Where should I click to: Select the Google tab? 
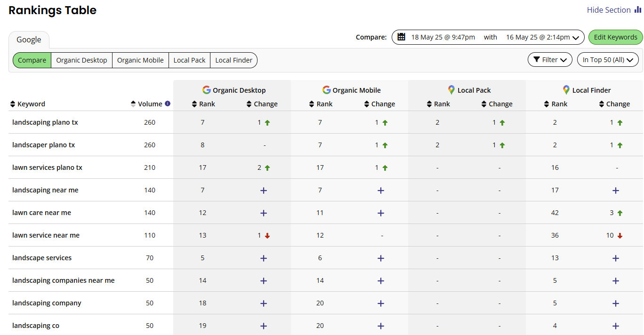(x=29, y=40)
